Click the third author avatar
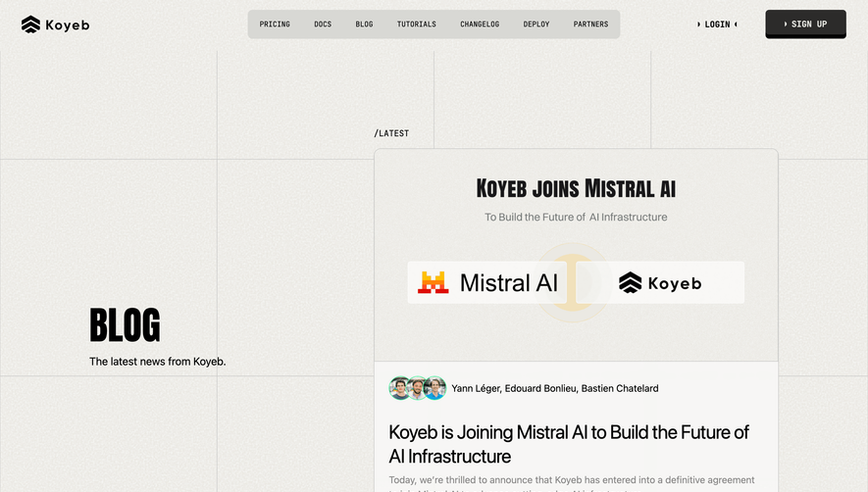Image resolution: width=868 pixels, height=492 pixels. (x=435, y=388)
